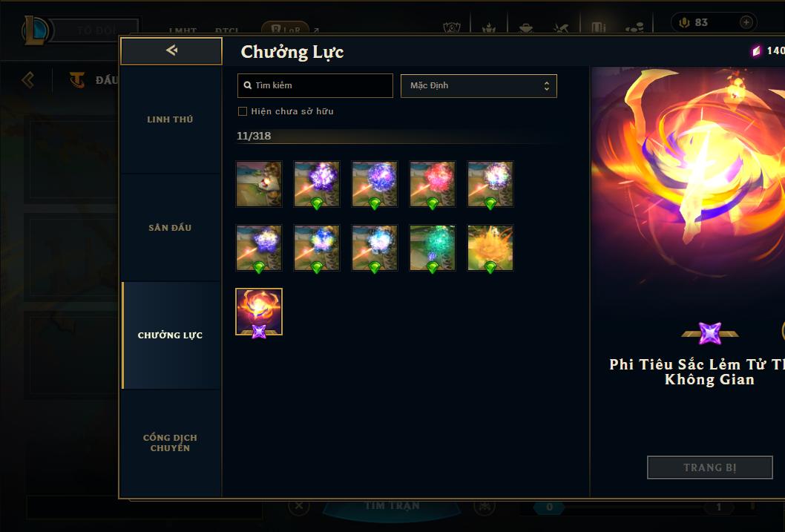Open the TFT mode icon

click(x=76, y=79)
